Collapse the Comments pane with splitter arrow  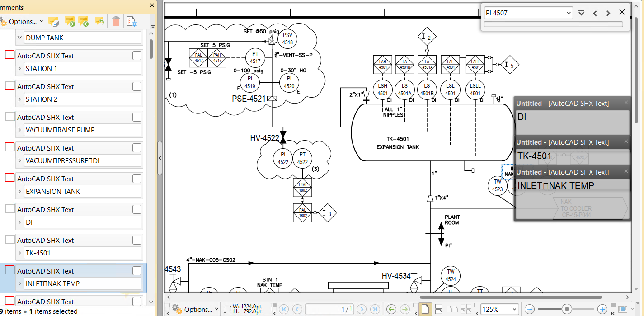160,158
